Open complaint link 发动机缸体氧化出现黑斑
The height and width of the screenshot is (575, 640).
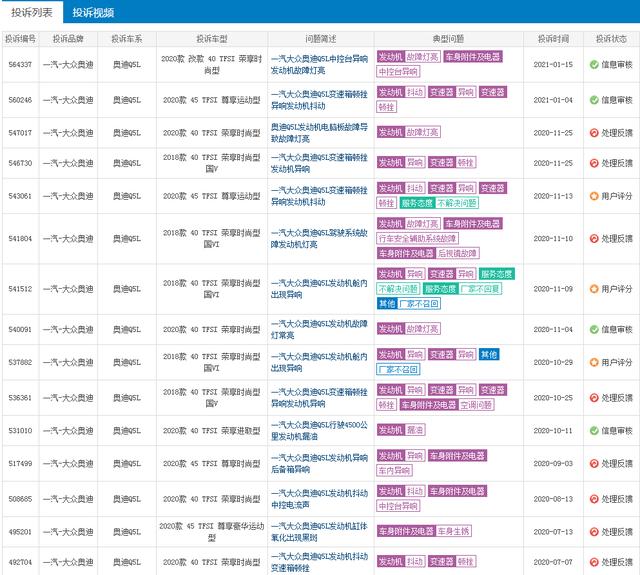pyautogui.click(x=319, y=532)
